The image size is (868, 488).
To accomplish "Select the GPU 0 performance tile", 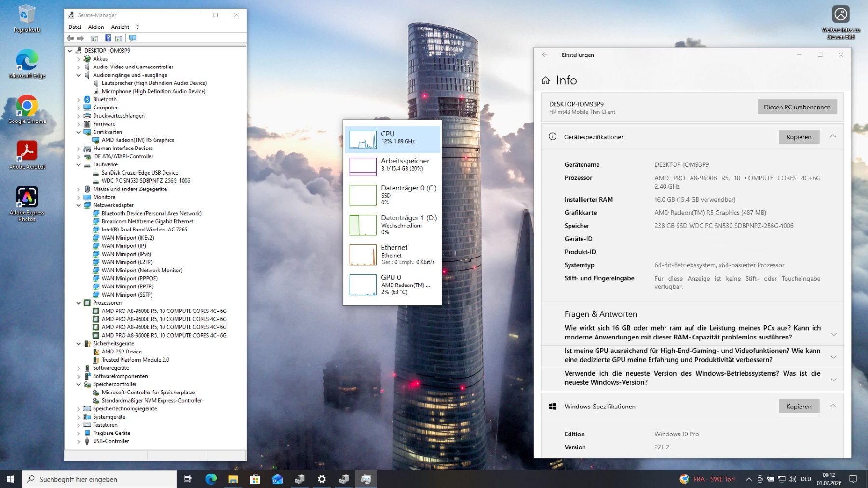I will (392, 285).
